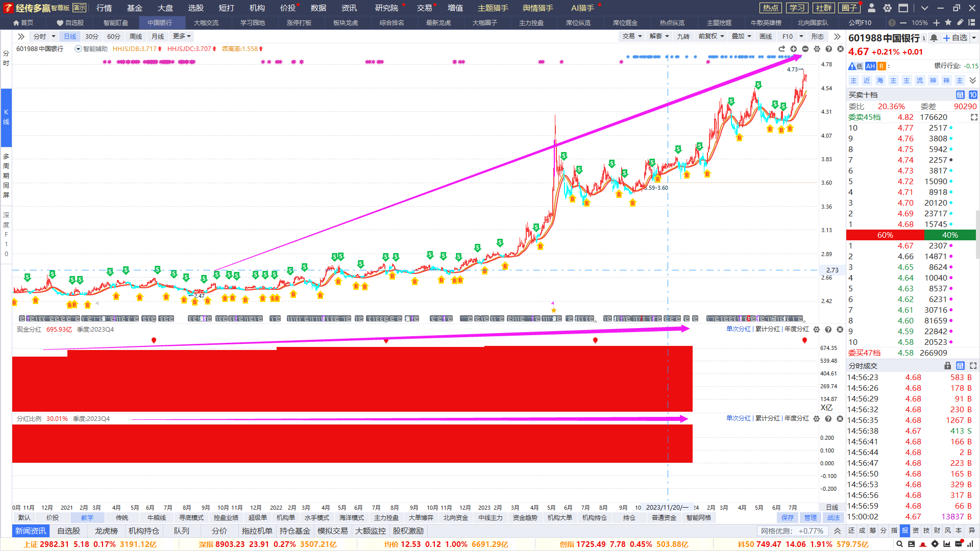Click the 网格优测 +0.77% field

point(792,531)
